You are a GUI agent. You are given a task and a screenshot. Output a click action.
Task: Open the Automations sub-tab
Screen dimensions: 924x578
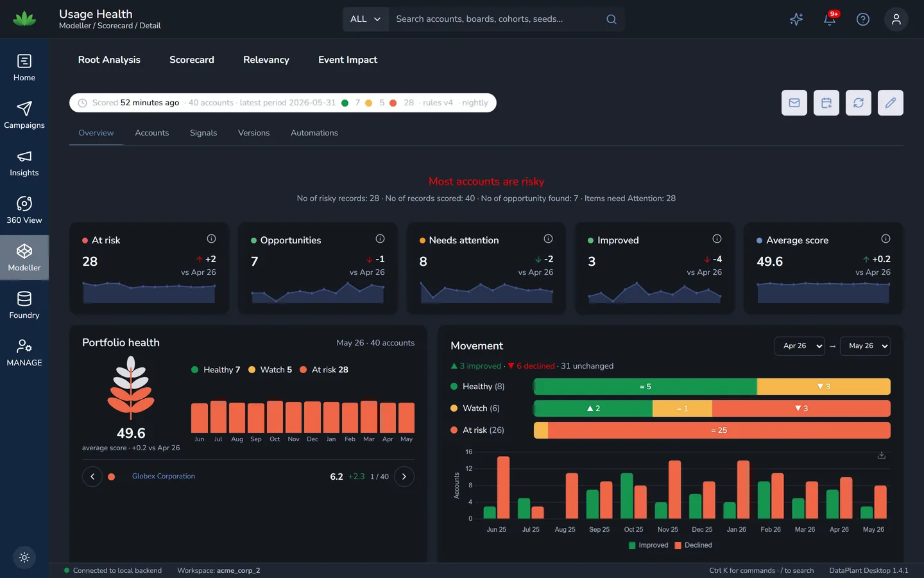pyautogui.click(x=314, y=133)
